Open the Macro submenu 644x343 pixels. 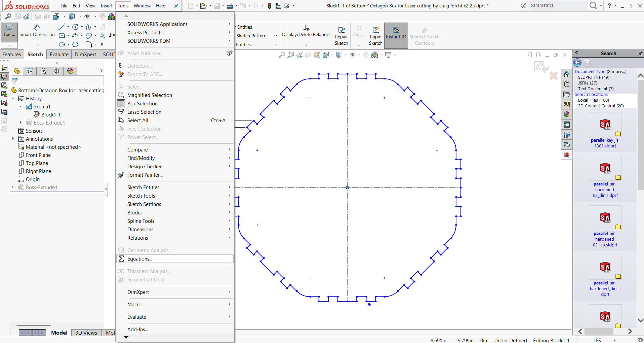175,305
